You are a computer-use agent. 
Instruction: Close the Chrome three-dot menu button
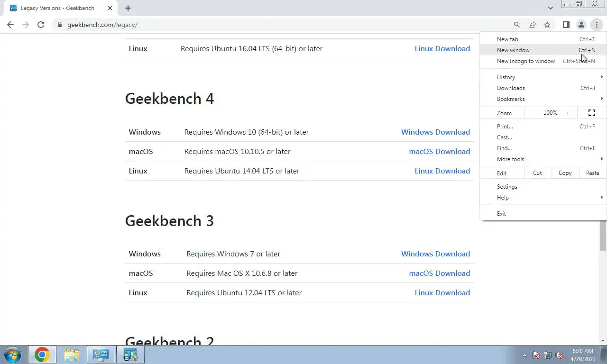tap(597, 25)
